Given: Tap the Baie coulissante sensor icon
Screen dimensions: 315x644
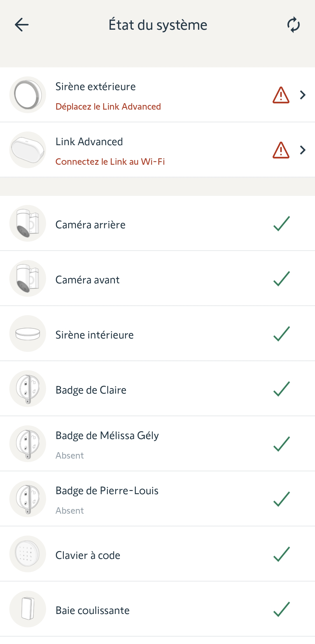Looking at the screenshot, I should pyautogui.click(x=28, y=609).
